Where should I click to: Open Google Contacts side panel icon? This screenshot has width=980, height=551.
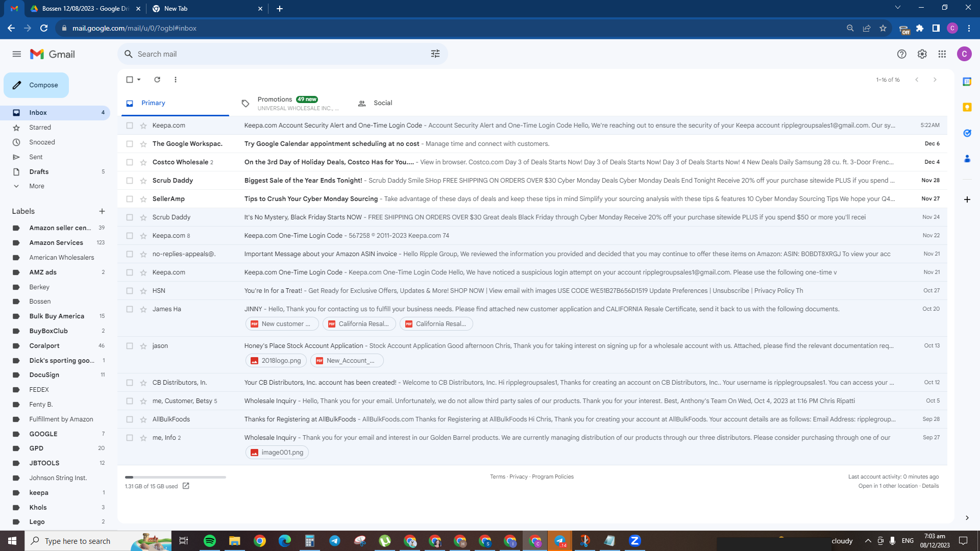pos(967,159)
